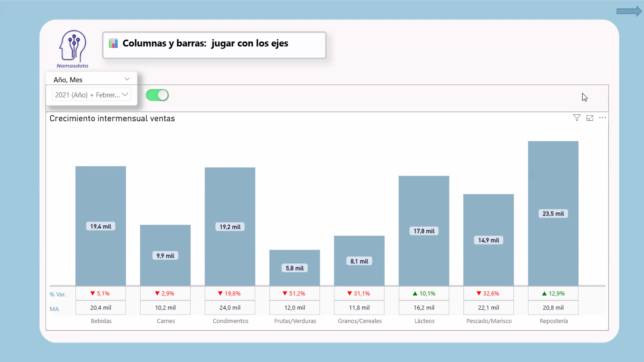Click the "MA" row label
Viewport: 644px width, 362px height.
54,309
